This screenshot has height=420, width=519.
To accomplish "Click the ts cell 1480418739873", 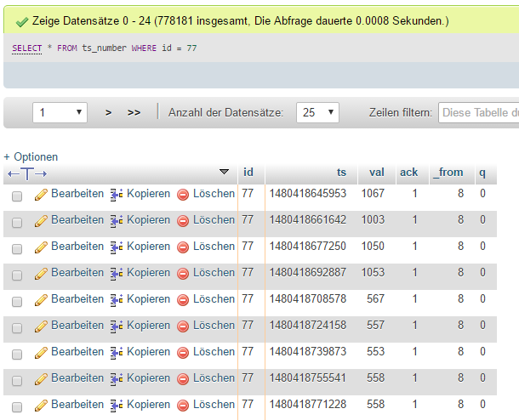I will [x=308, y=351].
